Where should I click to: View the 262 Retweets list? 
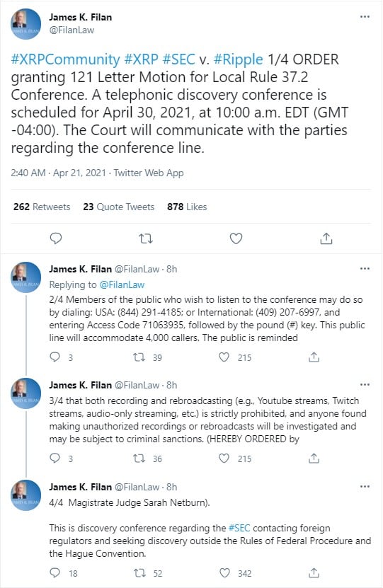[x=42, y=207]
